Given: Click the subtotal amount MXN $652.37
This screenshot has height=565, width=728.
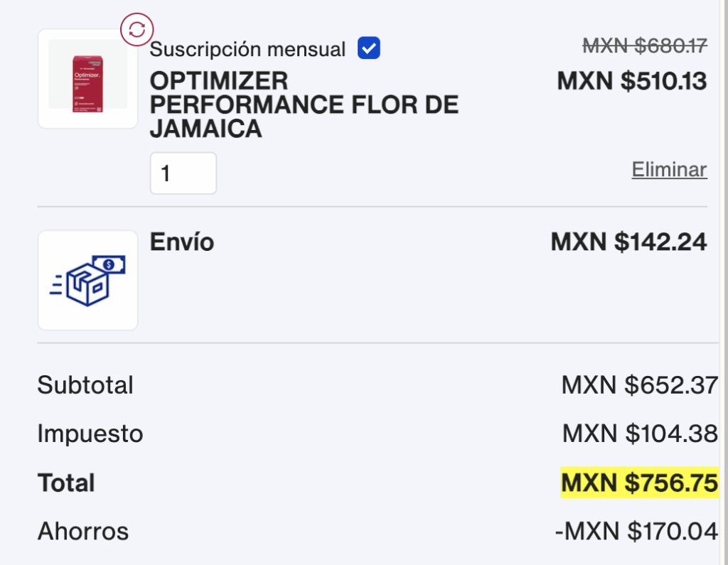Looking at the screenshot, I should click(640, 385).
